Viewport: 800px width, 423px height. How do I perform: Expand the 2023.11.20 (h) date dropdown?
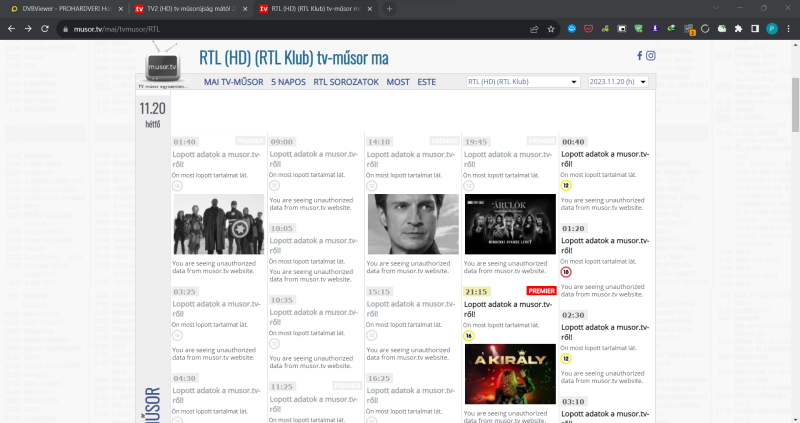click(618, 82)
